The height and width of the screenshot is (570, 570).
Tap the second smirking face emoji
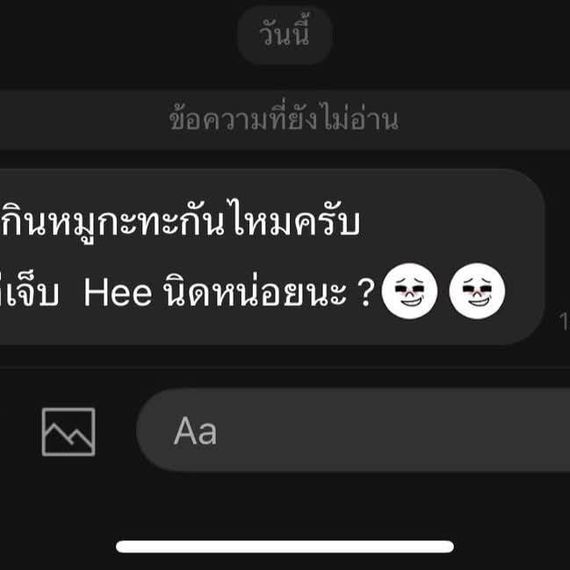[x=477, y=291]
